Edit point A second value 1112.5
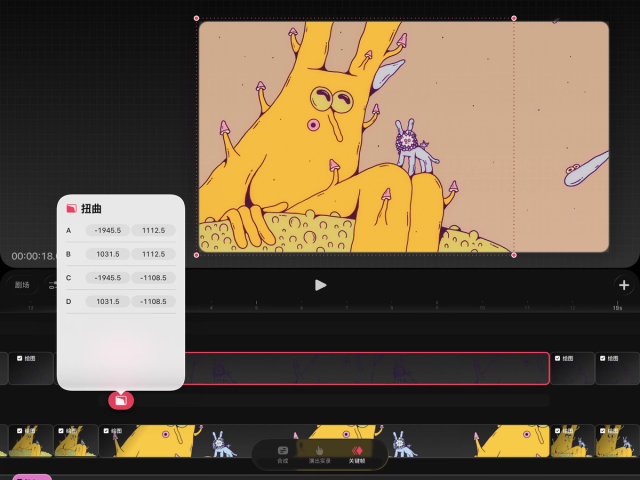640x480 pixels. [153, 230]
